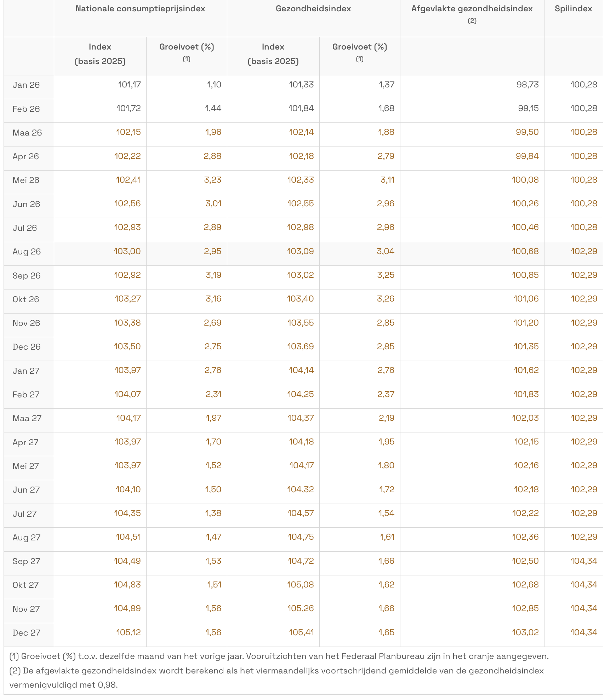Image resolution: width=616 pixels, height=700 pixels.
Task: Click the Afgevlakte gezondheidsindex header
Action: tap(472, 9)
